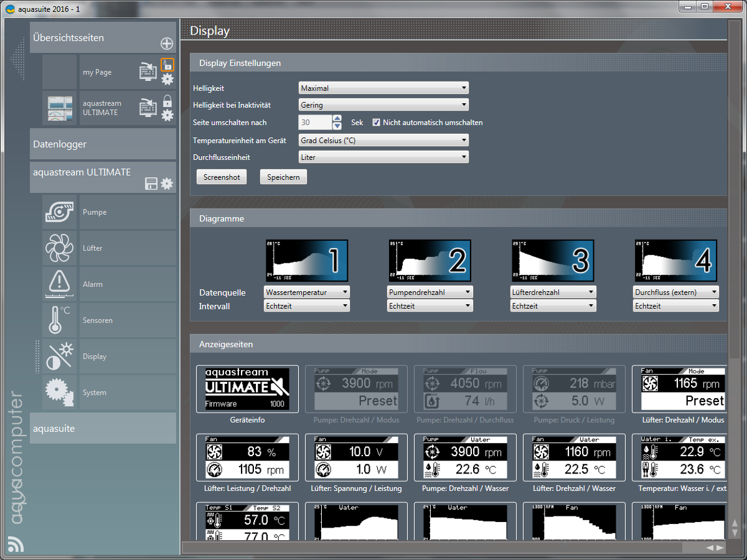Toggle the grayed-out Pumpe: Druck / Leistung page
Image resolution: width=747 pixels, height=560 pixels.
[574, 389]
